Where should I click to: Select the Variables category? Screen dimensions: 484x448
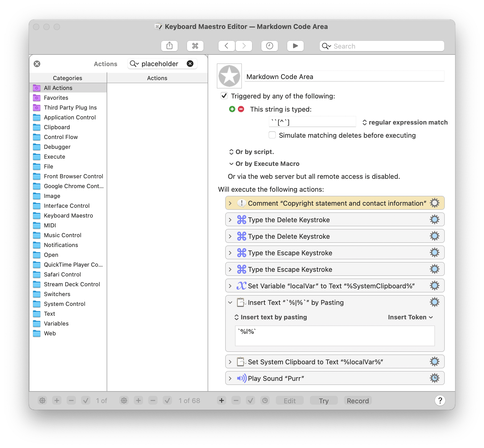pos(68,323)
